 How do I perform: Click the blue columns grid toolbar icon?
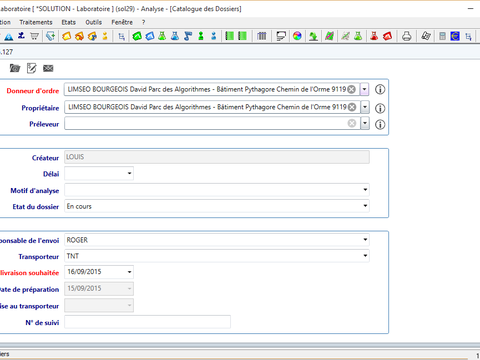[262, 36]
